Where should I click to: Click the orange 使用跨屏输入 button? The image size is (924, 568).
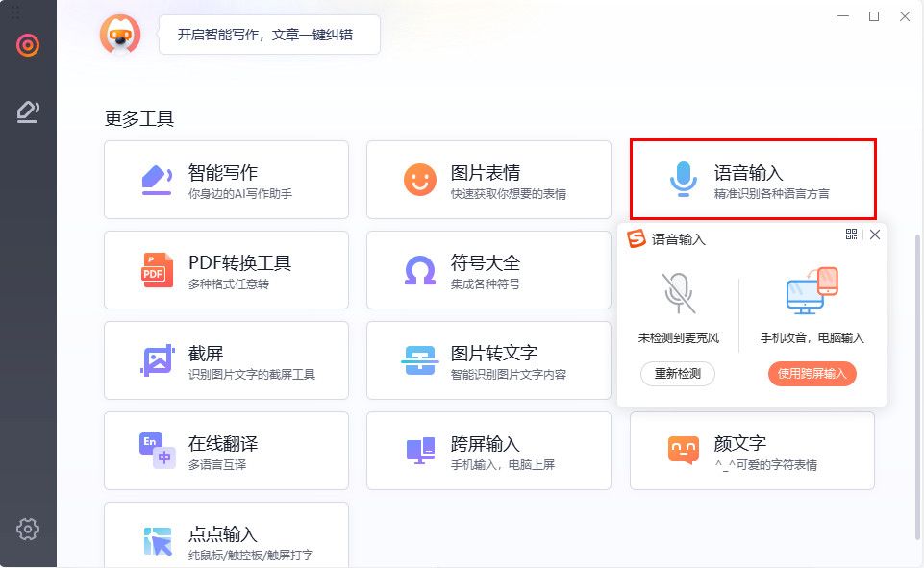click(812, 374)
